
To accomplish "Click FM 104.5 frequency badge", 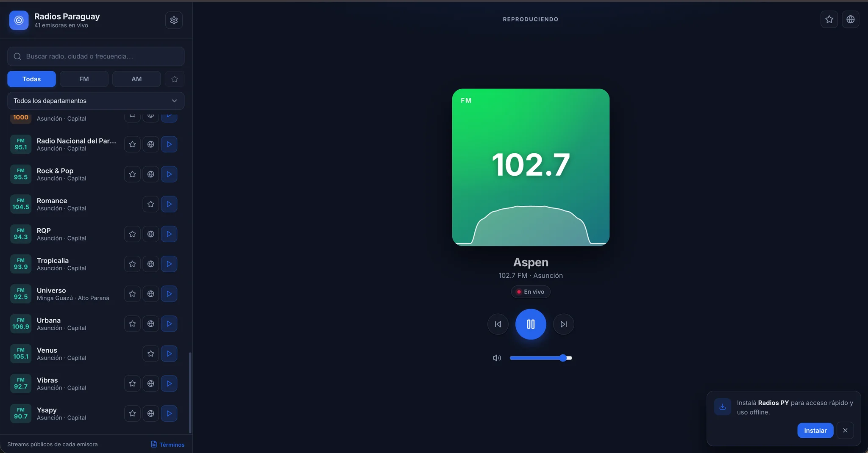I will (x=21, y=204).
